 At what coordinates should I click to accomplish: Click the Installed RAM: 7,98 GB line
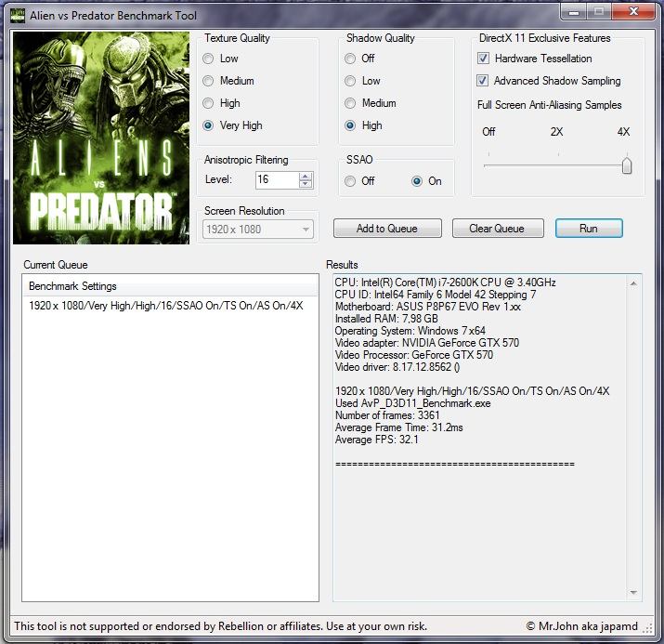pos(386,318)
